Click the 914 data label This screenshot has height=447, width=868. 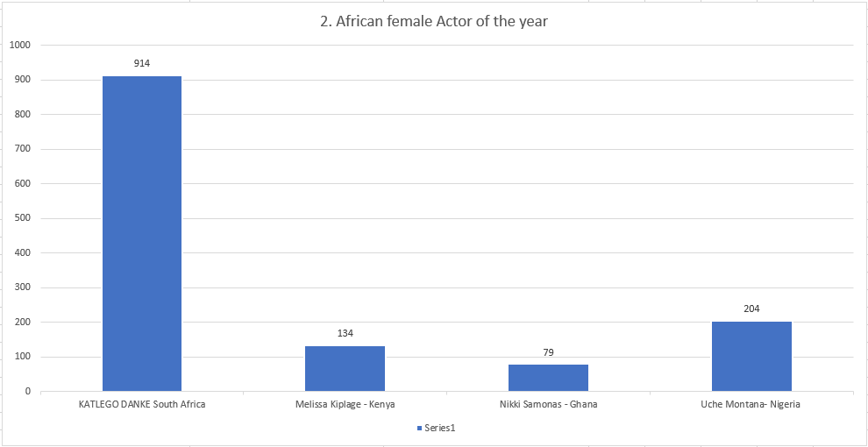(x=142, y=63)
